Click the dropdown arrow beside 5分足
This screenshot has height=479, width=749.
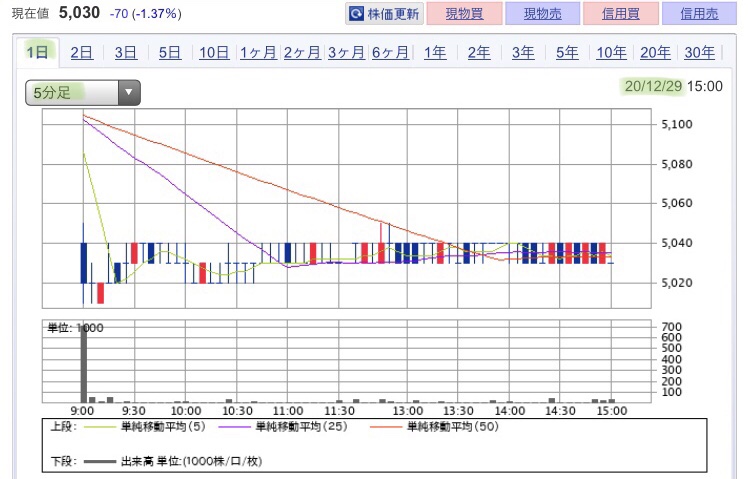coord(128,92)
